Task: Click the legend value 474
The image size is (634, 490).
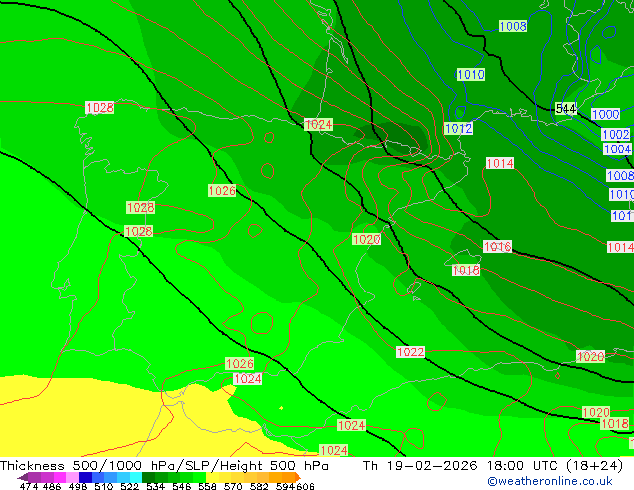Action: coord(29,486)
